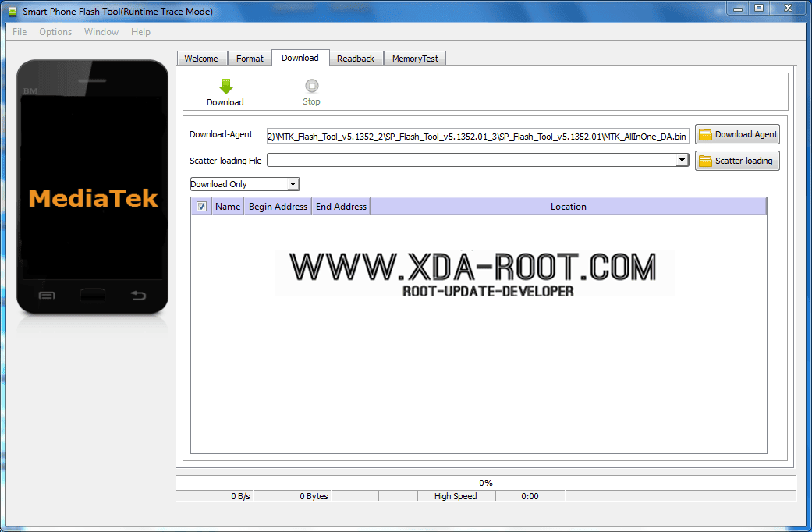Switch to the Welcome tab
The width and height of the screenshot is (812, 532).
[201, 59]
